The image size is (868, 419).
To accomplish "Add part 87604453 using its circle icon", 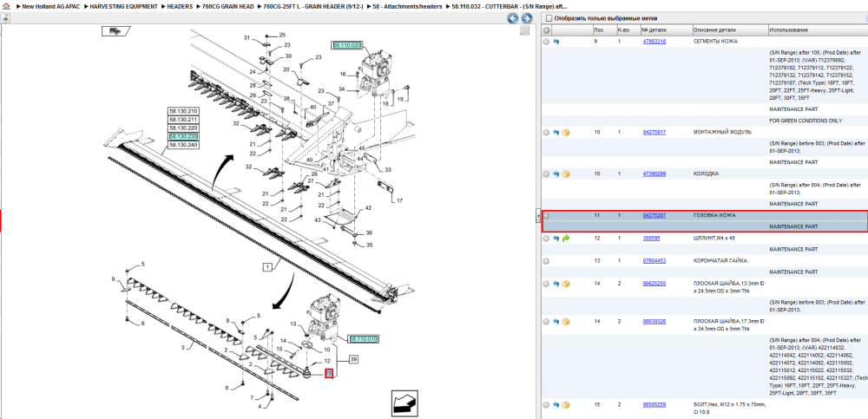I will [x=546, y=261].
